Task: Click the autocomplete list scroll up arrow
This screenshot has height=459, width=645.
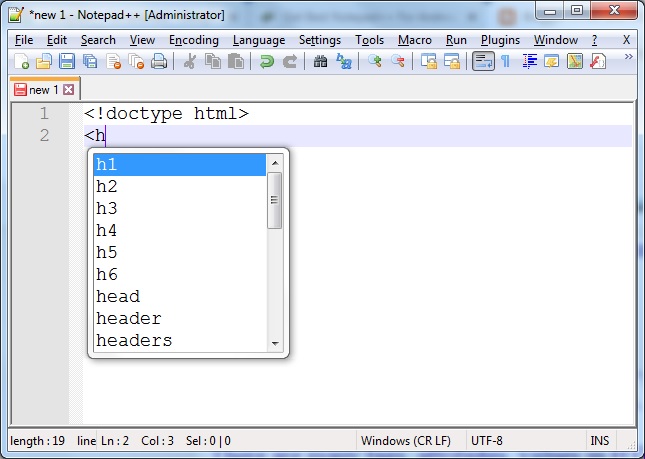Action: [275, 163]
